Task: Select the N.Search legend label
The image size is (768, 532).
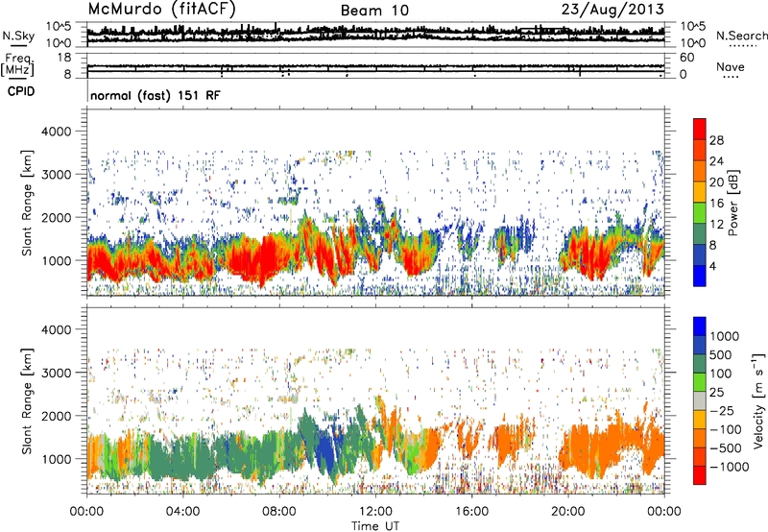Action: [x=741, y=36]
